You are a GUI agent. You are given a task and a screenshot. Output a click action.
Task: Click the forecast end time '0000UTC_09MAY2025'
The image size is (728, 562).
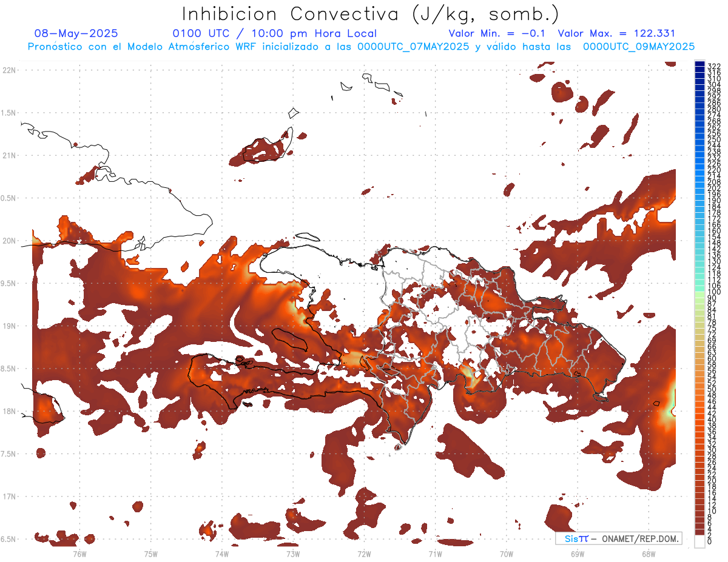pos(639,47)
